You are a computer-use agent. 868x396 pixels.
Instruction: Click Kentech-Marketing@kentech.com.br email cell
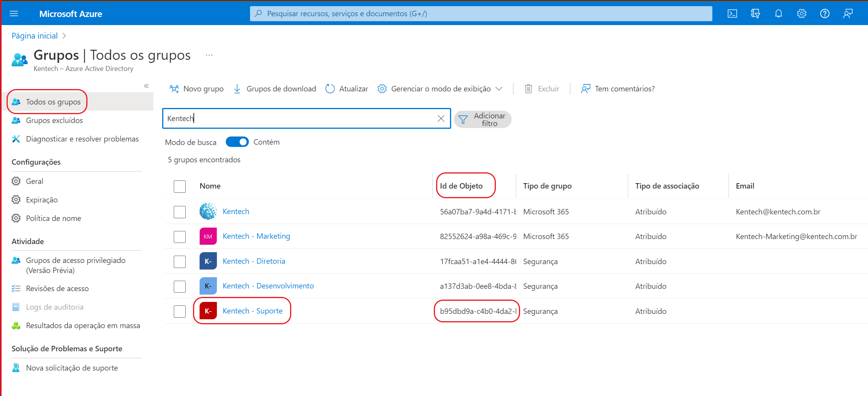(x=796, y=236)
